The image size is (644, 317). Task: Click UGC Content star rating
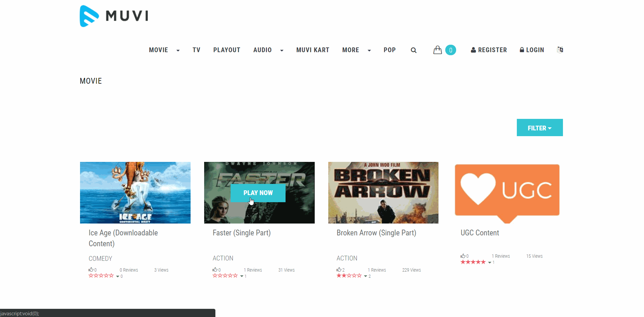(x=473, y=262)
